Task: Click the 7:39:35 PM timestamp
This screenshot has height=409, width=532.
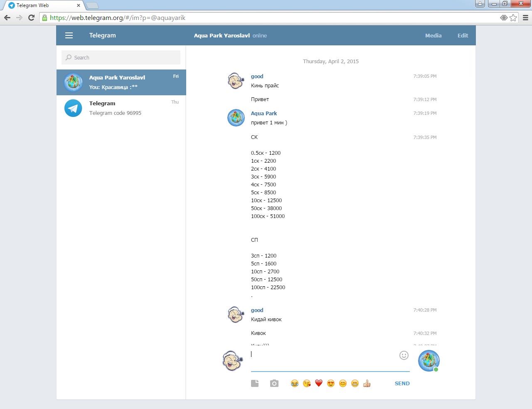Action: 425,137
